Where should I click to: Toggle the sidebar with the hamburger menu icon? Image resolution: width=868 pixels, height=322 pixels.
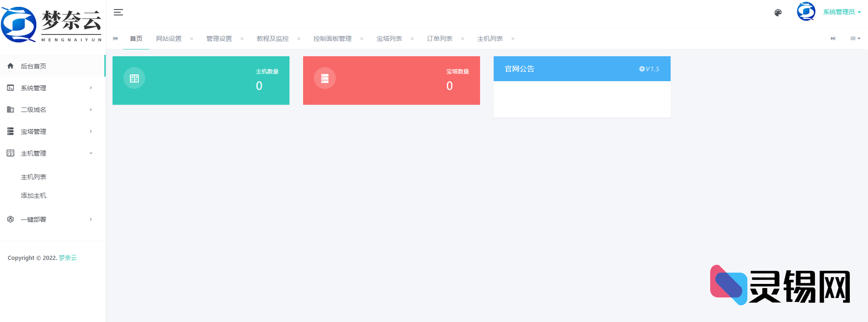point(118,12)
